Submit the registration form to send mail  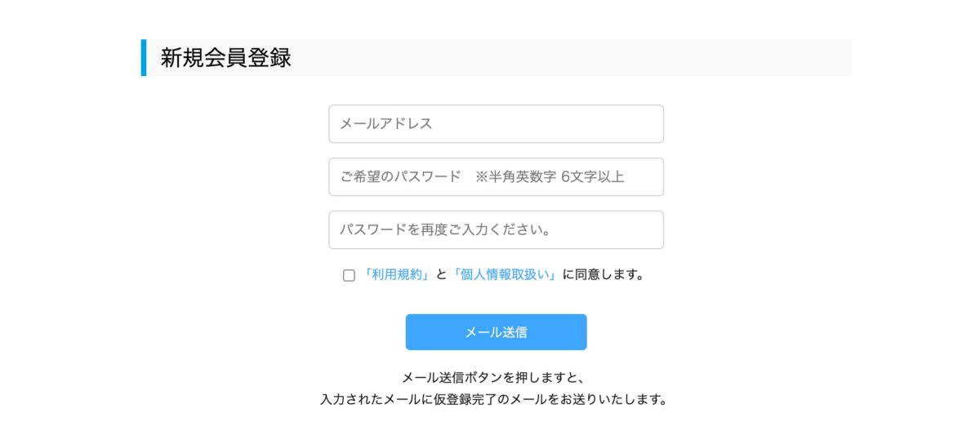pos(496,332)
